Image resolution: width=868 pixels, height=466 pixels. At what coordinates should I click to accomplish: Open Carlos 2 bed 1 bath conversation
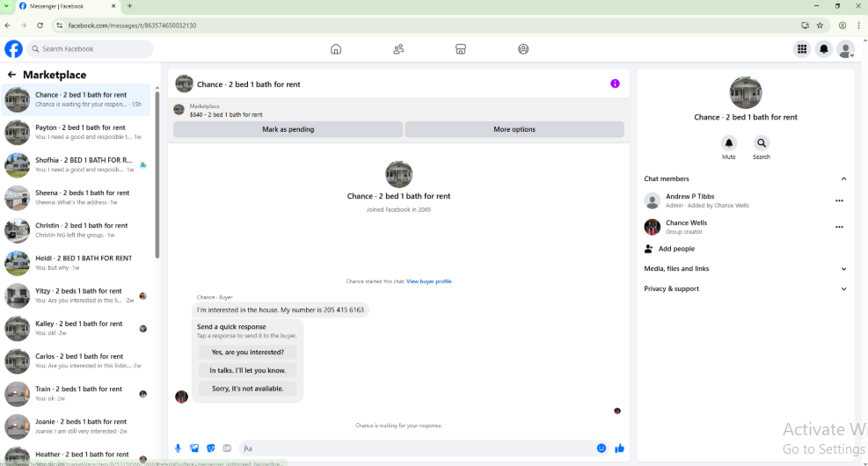click(x=77, y=360)
